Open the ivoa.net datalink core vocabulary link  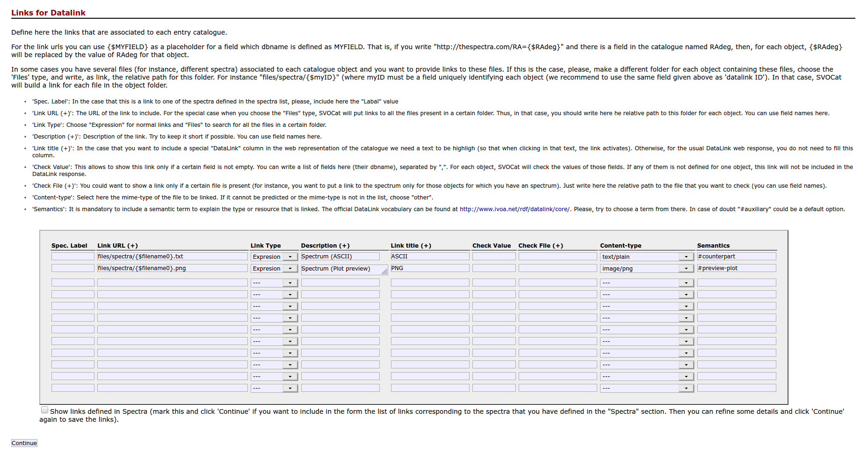[514, 209]
